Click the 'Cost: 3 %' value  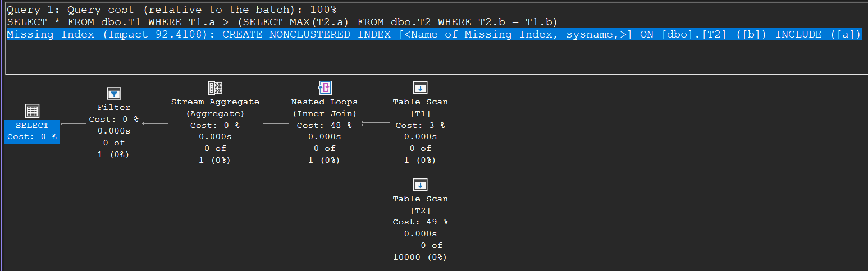(421, 125)
